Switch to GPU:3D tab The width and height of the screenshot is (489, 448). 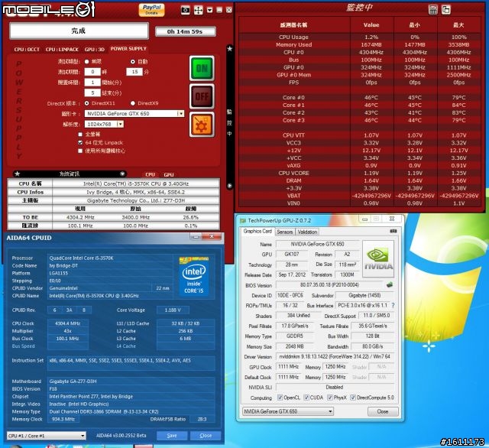pyautogui.click(x=95, y=49)
